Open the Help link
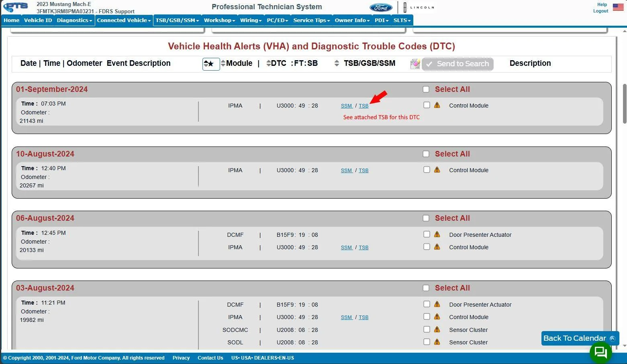The image size is (627, 364). [602, 5]
